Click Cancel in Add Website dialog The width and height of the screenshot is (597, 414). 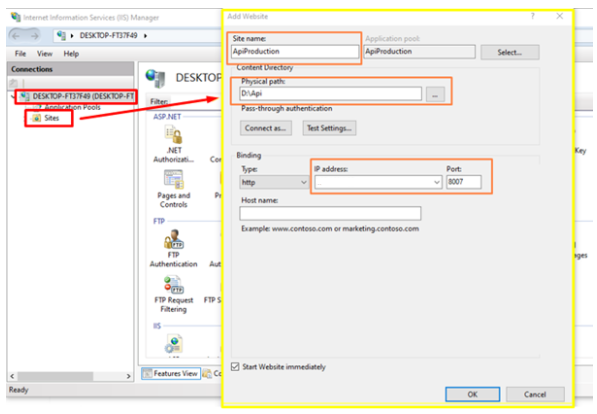[535, 394]
